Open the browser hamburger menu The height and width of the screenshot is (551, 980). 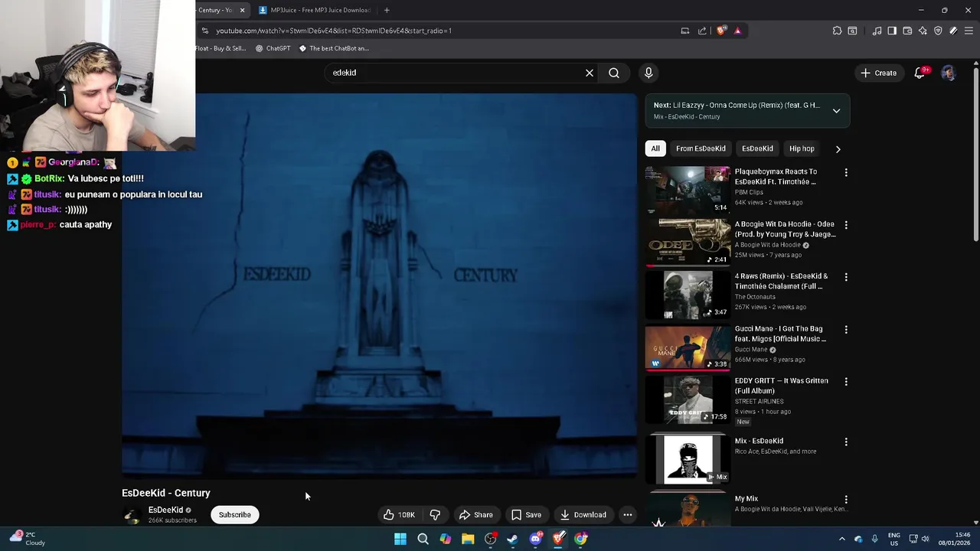tap(969, 31)
